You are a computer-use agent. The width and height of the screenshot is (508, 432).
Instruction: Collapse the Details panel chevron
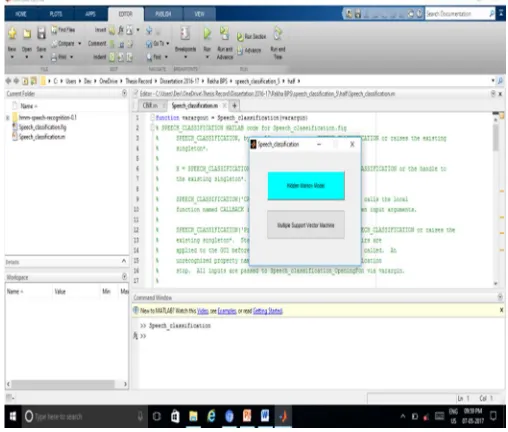(x=124, y=261)
